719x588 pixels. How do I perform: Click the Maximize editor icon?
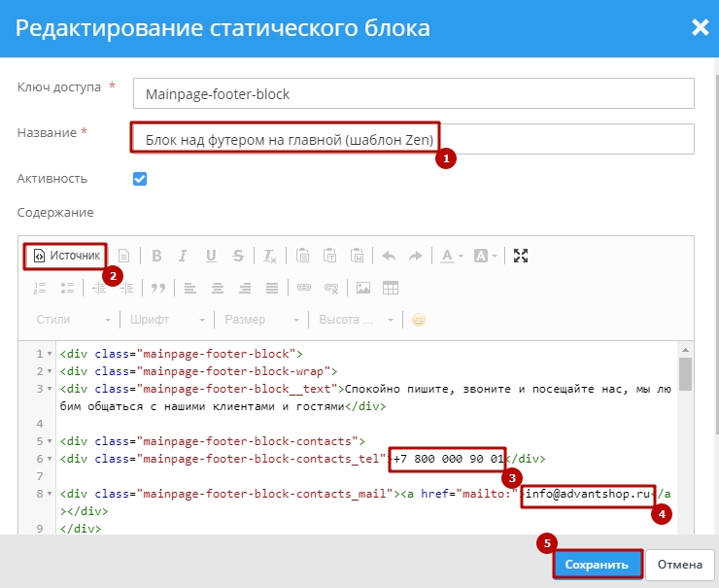521,256
